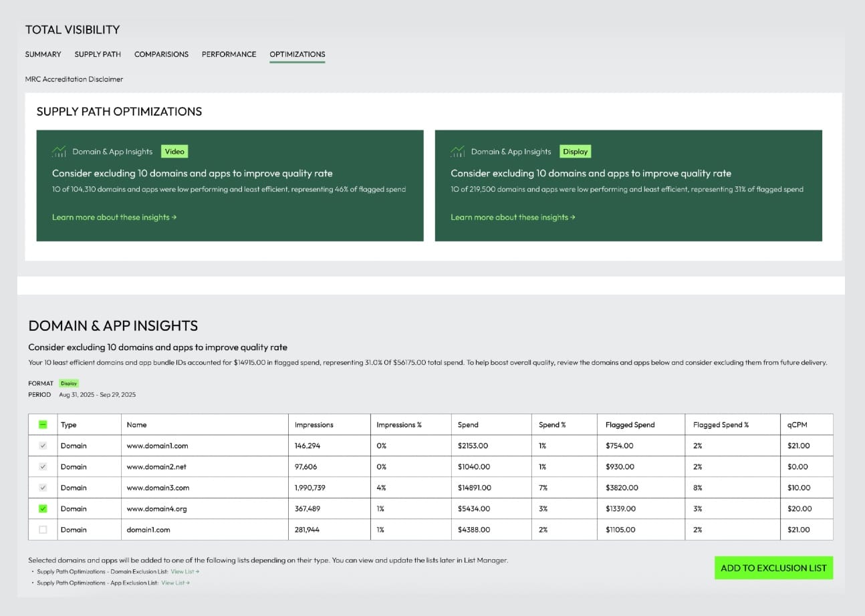Click the chart icon on the Display insights card
This screenshot has width=865, height=616.
[458, 151]
